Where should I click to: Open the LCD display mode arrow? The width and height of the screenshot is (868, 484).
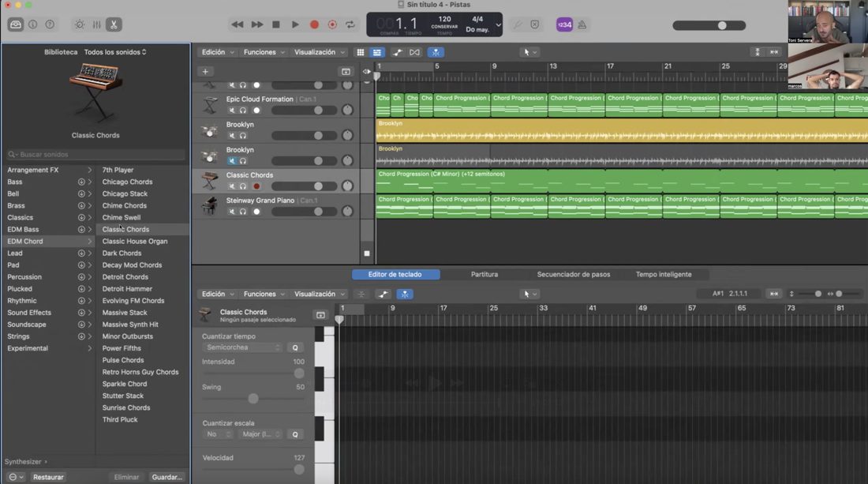498,25
